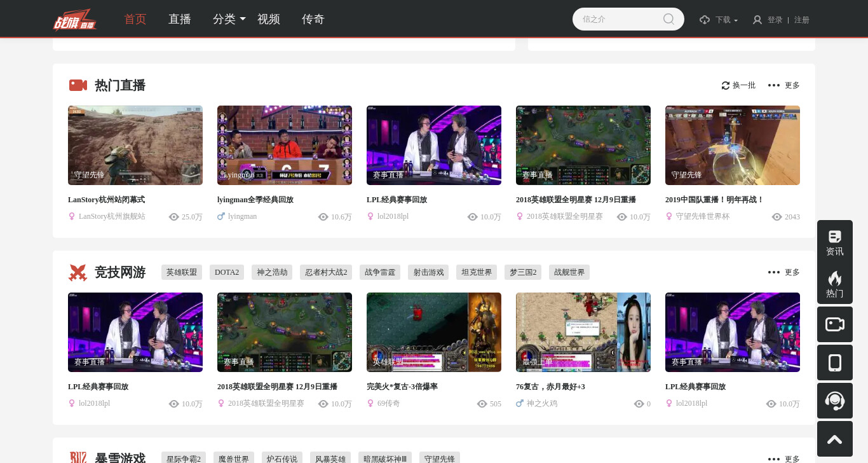The width and height of the screenshot is (868, 463).
Task: Click gender icon beside lyingman streamer name
Action: click(x=221, y=216)
